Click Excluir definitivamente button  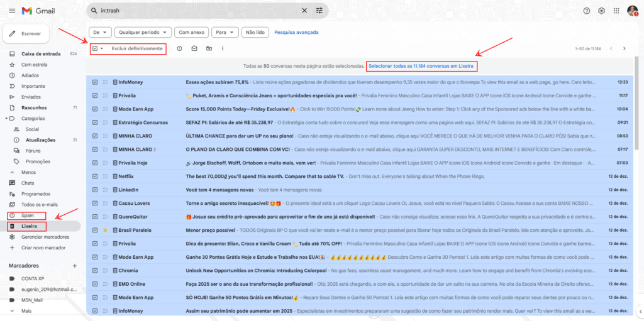(x=137, y=48)
